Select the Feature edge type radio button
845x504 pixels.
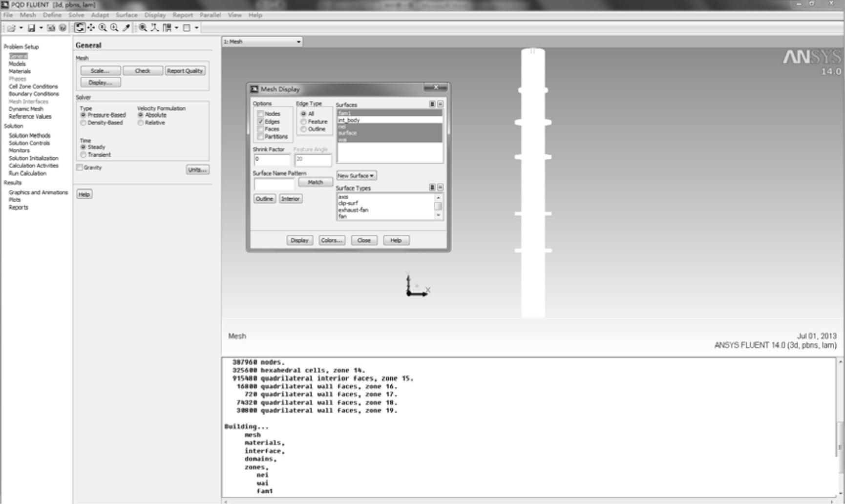304,122
